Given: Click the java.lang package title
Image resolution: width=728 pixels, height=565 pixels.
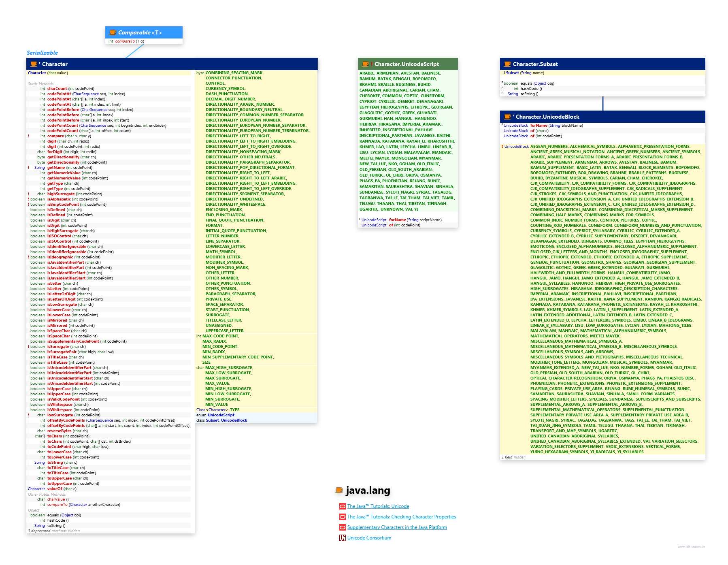Looking at the screenshot, I should (x=368, y=490).
